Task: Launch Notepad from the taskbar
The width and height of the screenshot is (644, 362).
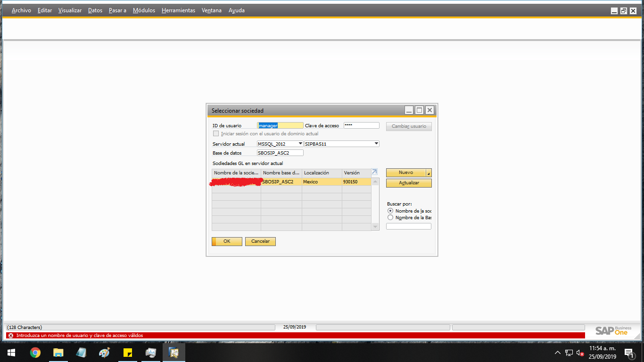Action: [81, 353]
